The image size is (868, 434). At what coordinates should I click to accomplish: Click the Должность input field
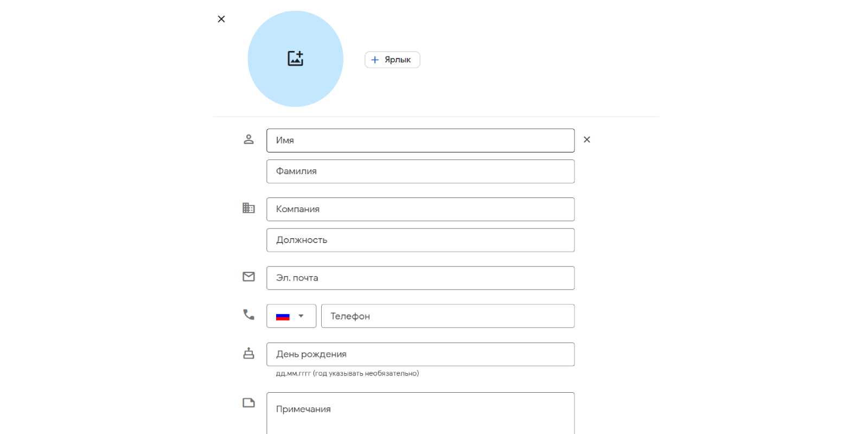coord(420,240)
